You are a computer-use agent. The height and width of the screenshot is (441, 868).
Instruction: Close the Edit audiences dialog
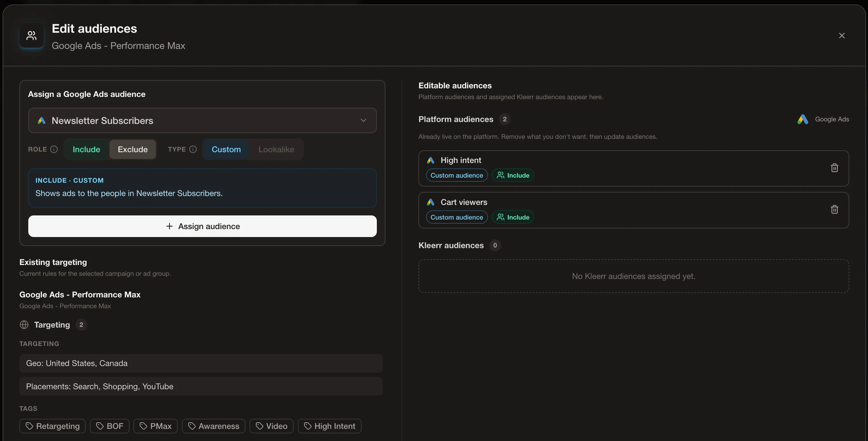point(841,36)
